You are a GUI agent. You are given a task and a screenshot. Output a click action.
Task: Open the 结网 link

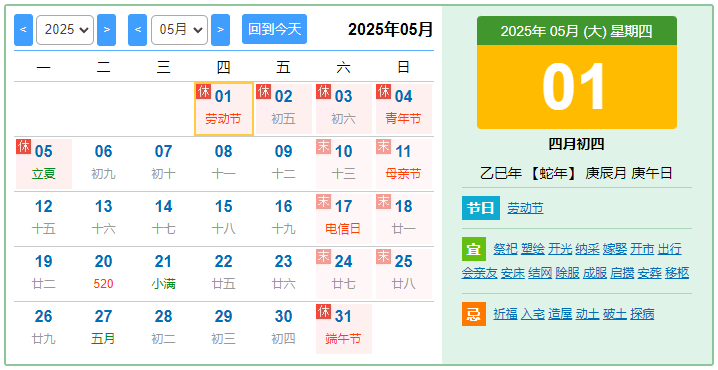click(540, 273)
